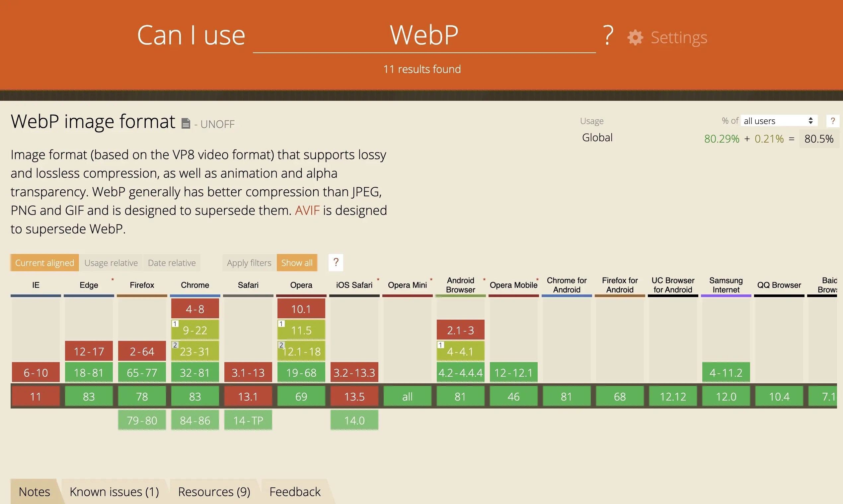Click note 1 marker on Opera 11.5
Viewport: 843px width, 504px height.
tap(281, 324)
